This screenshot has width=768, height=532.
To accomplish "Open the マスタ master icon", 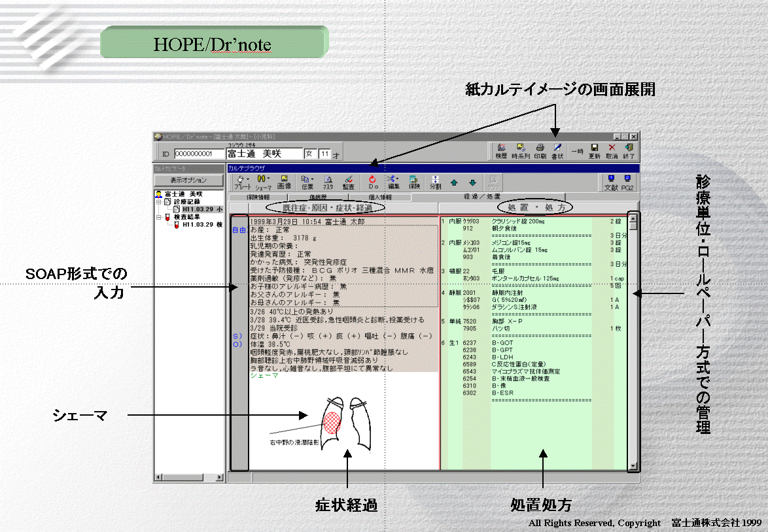I will [x=328, y=181].
